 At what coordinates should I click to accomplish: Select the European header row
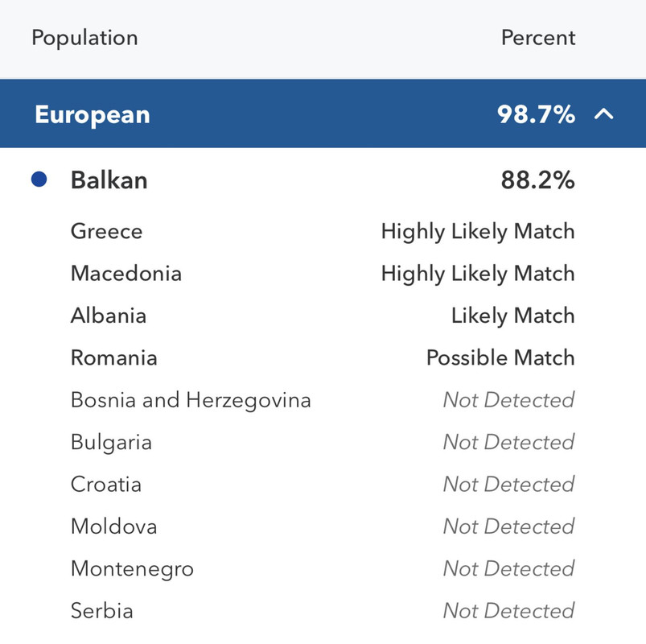[x=323, y=114]
